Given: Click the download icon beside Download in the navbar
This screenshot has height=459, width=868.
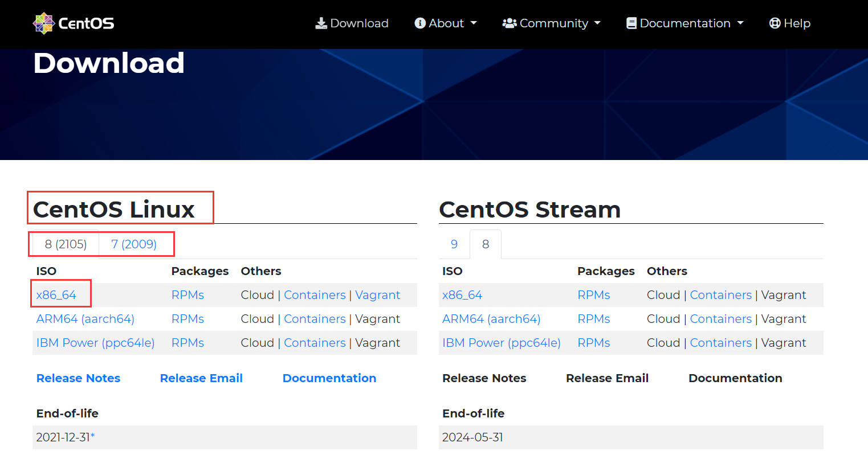Looking at the screenshot, I should coord(321,23).
